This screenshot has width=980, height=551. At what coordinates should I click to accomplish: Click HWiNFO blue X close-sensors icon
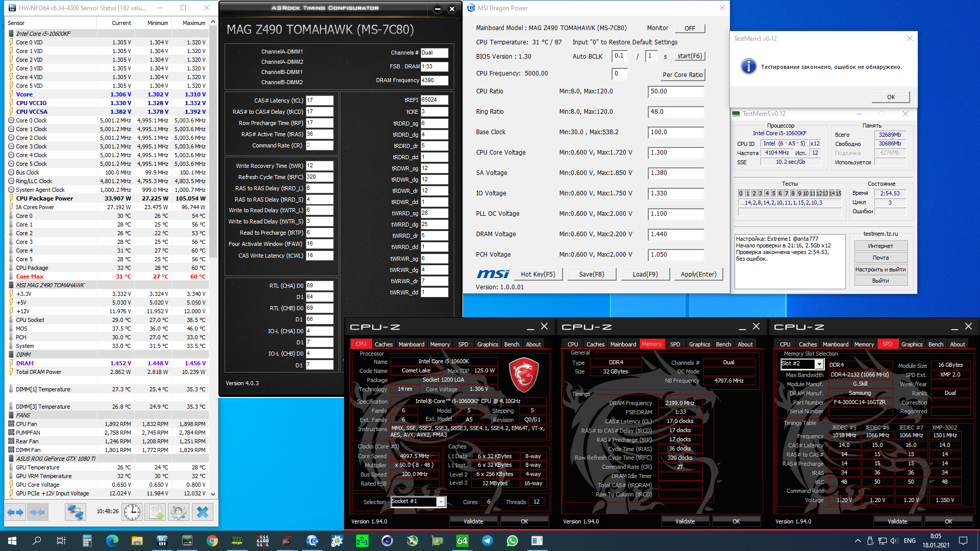pyautogui.click(x=203, y=512)
